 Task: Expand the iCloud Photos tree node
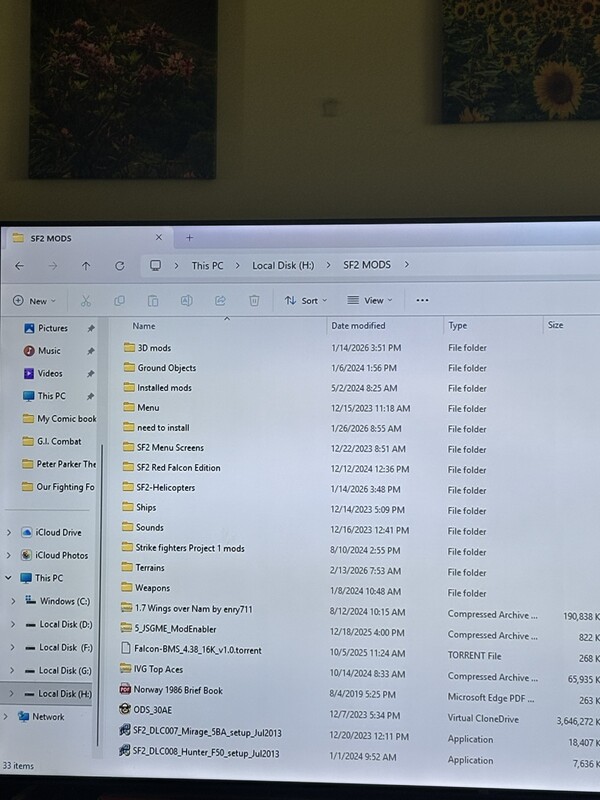click(x=9, y=555)
